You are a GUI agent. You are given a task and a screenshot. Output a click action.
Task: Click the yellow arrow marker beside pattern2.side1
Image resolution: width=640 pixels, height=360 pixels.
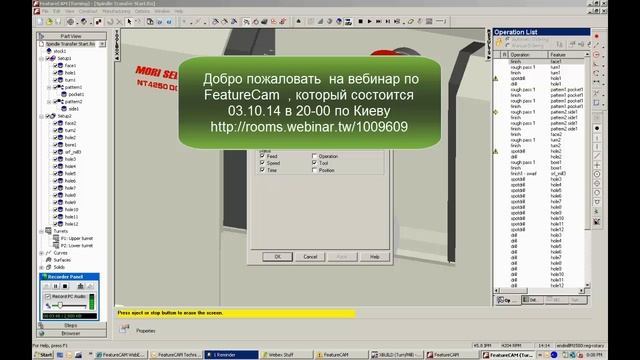496,112
